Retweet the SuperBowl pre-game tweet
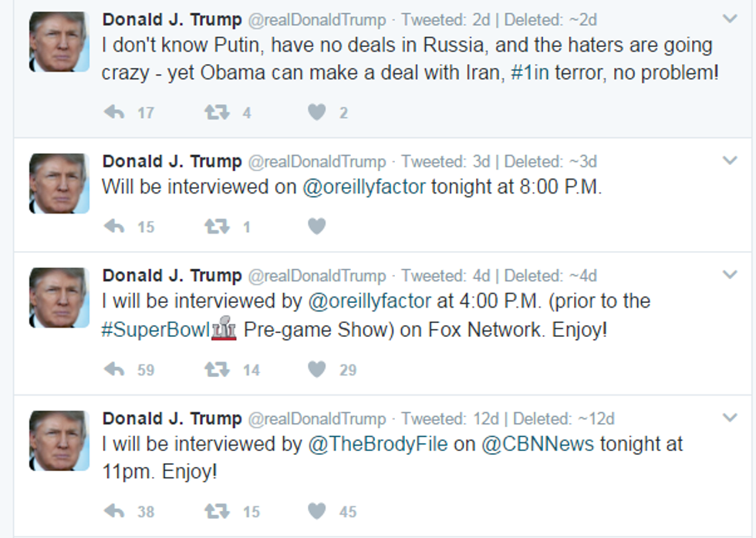Image resolution: width=756 pixels, height=538 pixels. [217, 370]
